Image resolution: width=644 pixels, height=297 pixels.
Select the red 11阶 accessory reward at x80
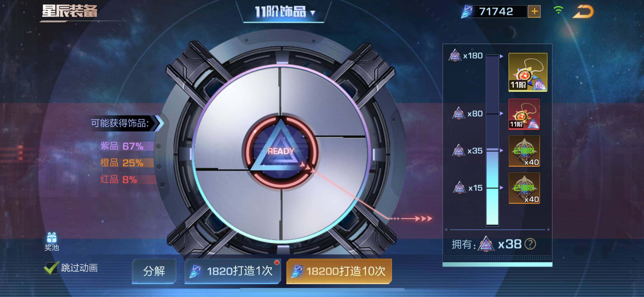(524, 114)
